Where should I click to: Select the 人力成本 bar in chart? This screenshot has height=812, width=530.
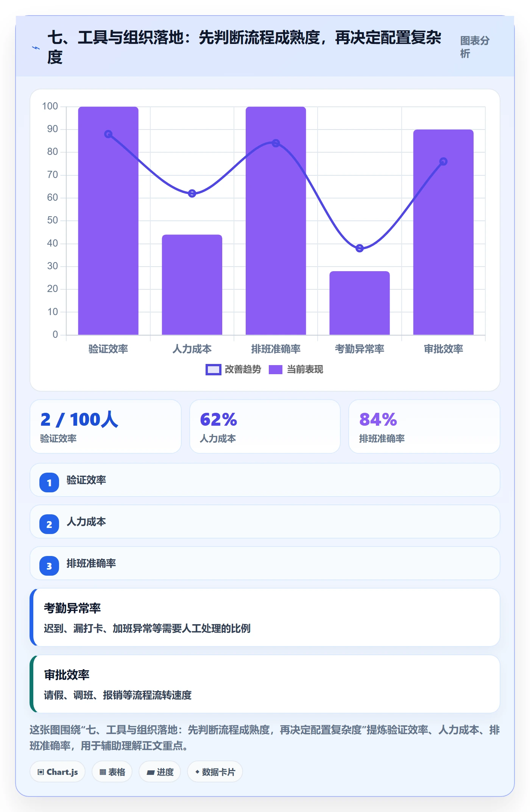192,285
